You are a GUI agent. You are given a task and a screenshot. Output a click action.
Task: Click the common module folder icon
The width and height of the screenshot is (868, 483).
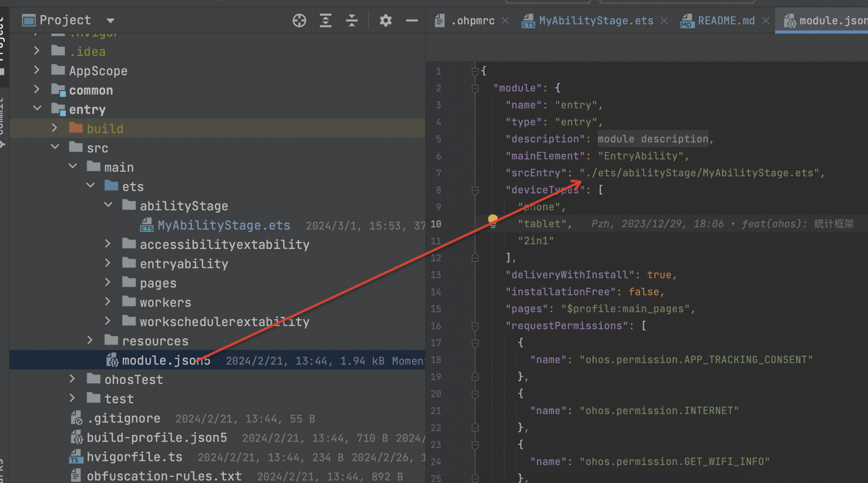coord(59,90)
